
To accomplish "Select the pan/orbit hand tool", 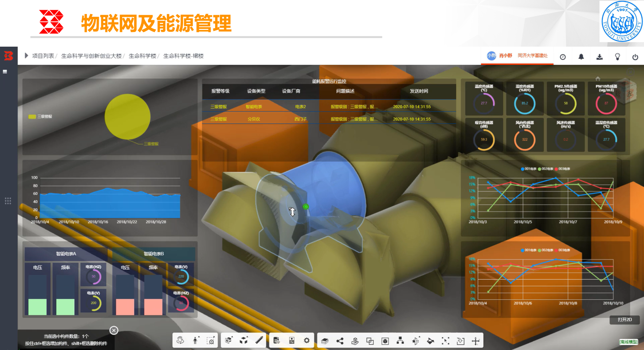I will coord(180,341).
